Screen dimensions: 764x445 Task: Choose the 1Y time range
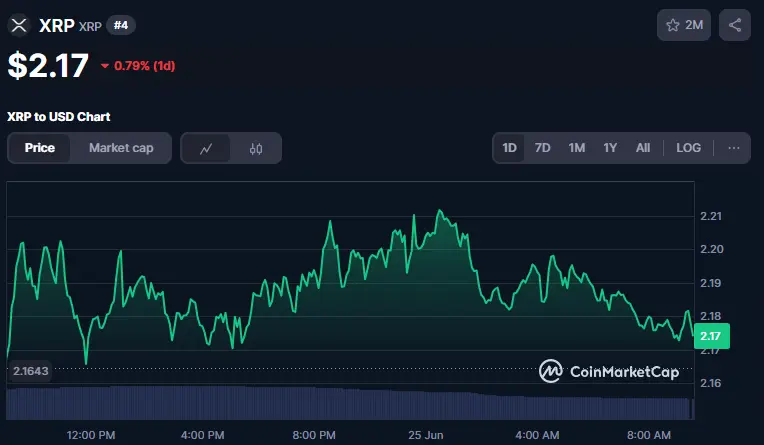coord(610,148)
